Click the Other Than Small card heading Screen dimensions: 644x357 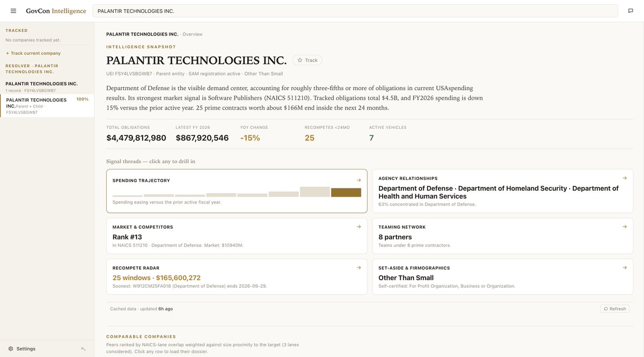click(406, 278)
